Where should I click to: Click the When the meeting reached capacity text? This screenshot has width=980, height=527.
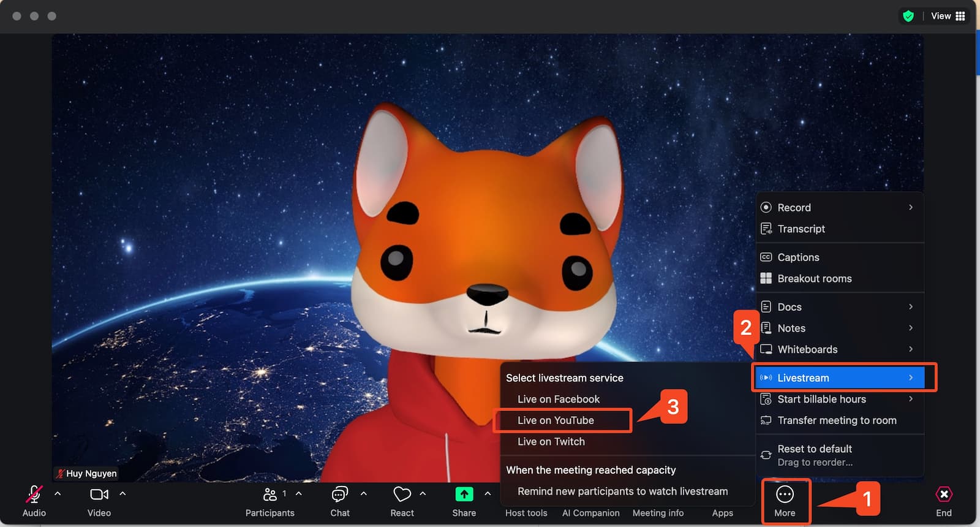(x=591, y=470)
